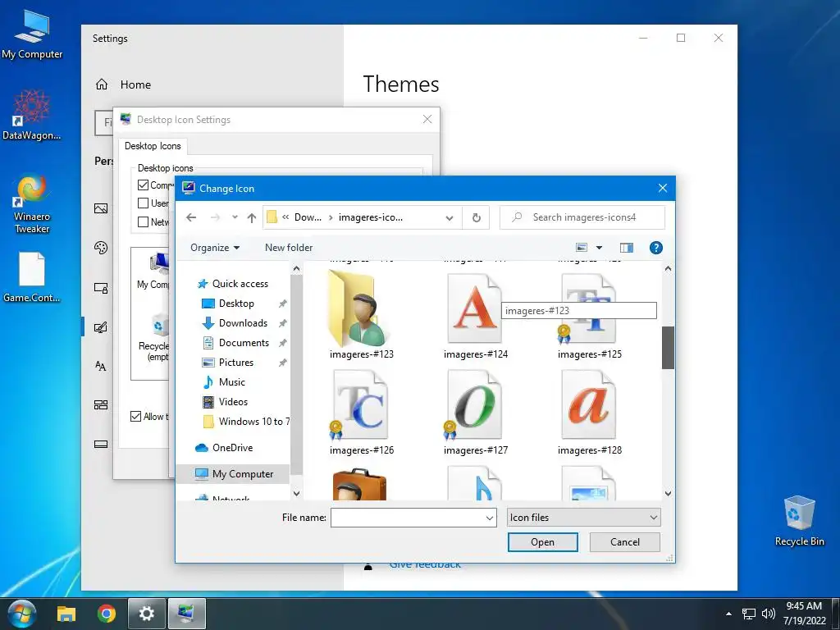
Task: Show hidden system tray icons
Action: 728,614
